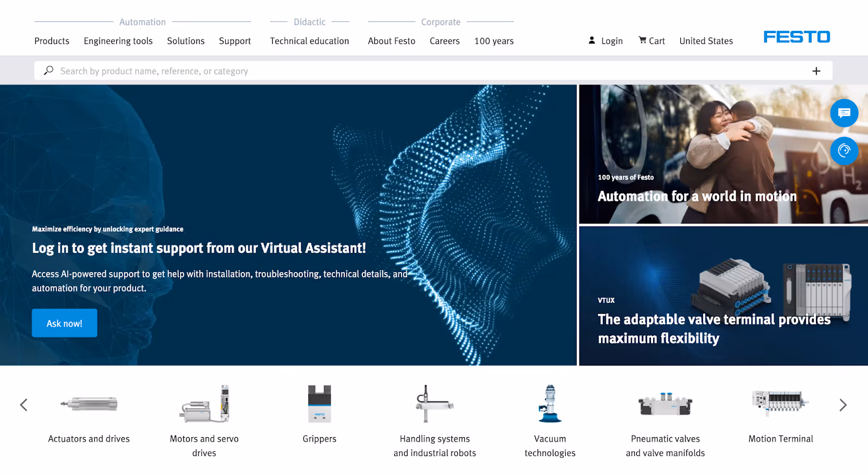Click the Motors and servo drives label
868x474 pixels.
click(x=204, y=446)
